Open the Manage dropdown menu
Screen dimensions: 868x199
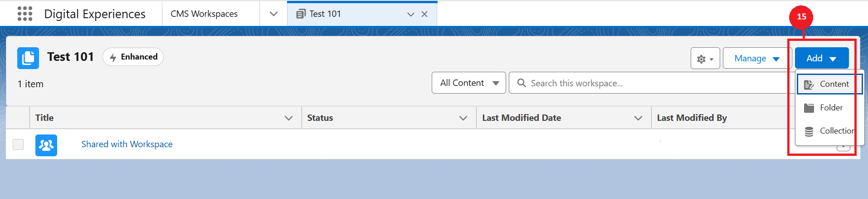pyautogui.click(x=756, y=59)
